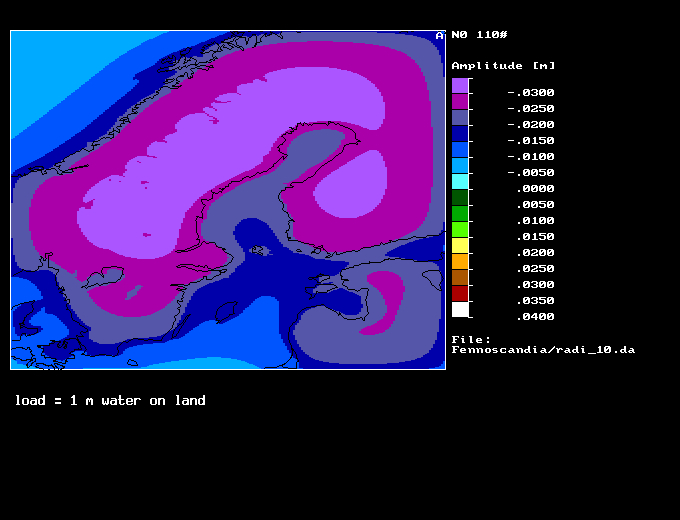Click the round light purple zone over Finland
The width and height of the screenshot is (680, 520).
pos(351,184)
